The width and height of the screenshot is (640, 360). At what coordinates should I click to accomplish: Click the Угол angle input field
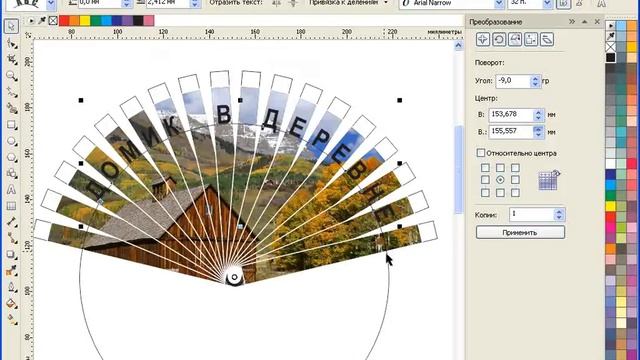(x=513, y=81)
